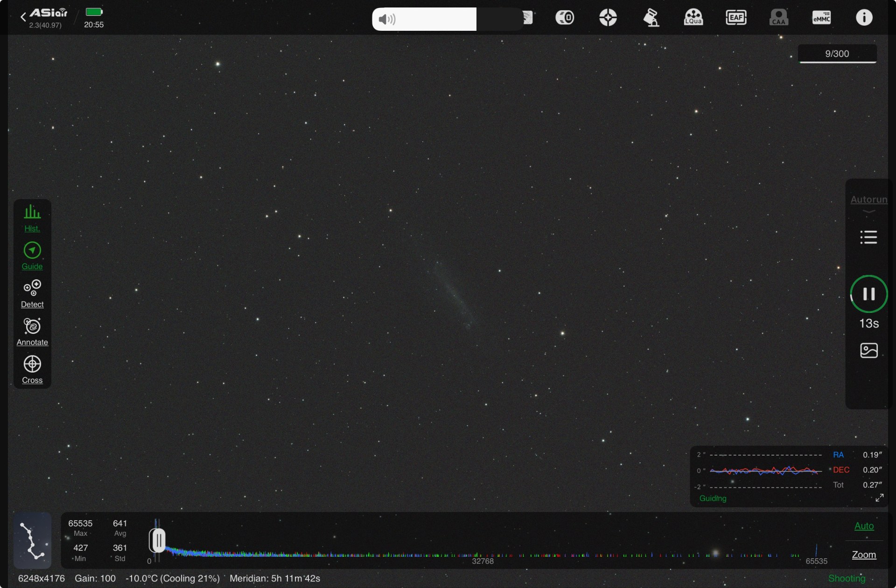The image size is (896, 588).
Task: Click the Zoom histogram link
Action: pyautogui.click(x=864, y=554)
